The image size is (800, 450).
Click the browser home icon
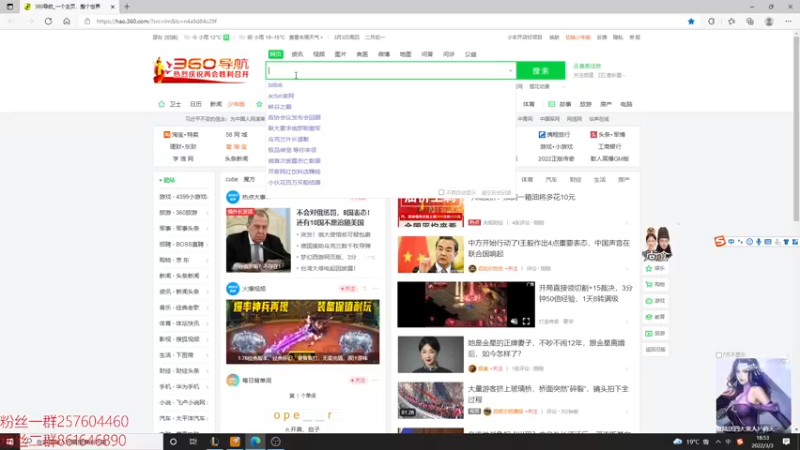66,21
